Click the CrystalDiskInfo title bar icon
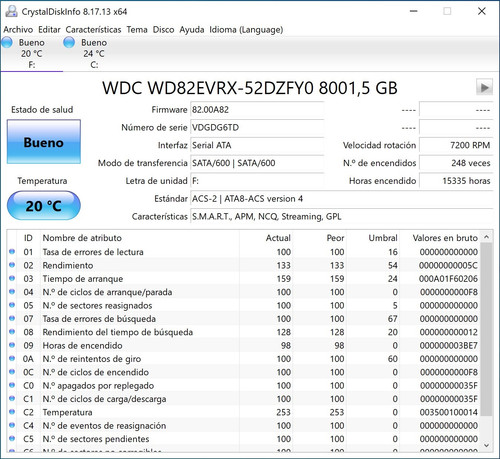Viewport: 500px width, 459px height. coord(11,11)
